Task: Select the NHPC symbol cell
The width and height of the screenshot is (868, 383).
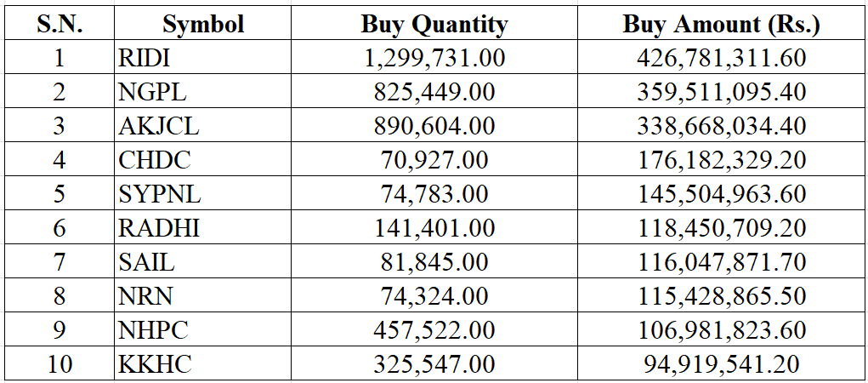Action: [x=153, y=330]
